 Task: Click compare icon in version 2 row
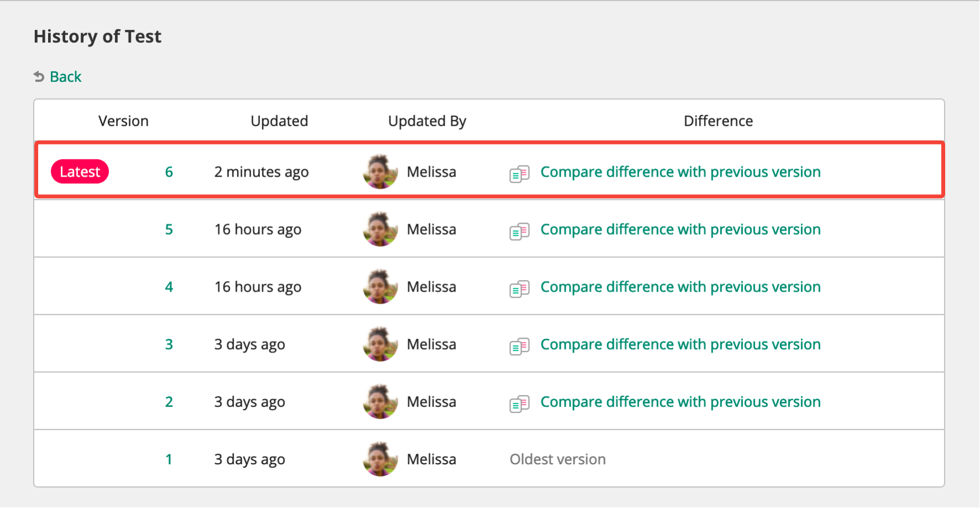point(519,404)
